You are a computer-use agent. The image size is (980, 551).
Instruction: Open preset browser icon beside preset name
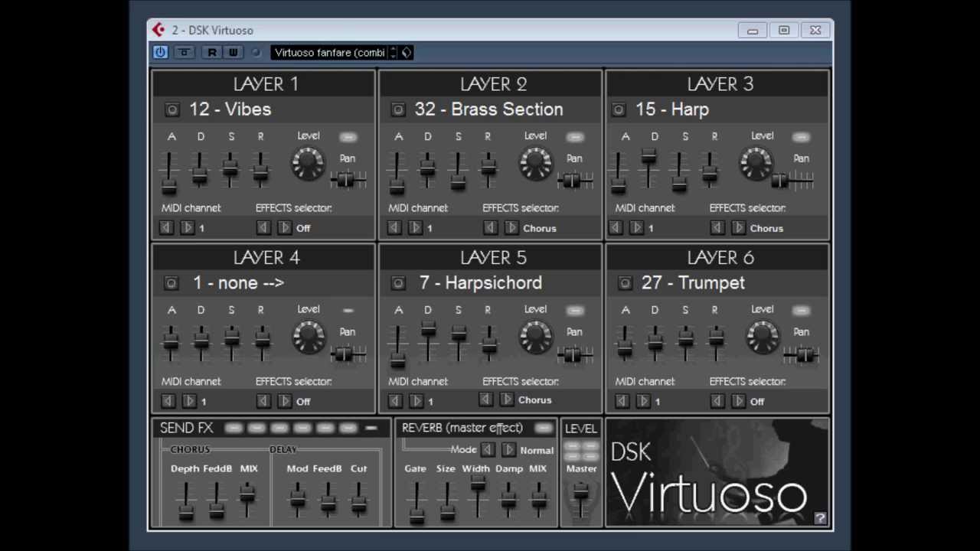407,52
